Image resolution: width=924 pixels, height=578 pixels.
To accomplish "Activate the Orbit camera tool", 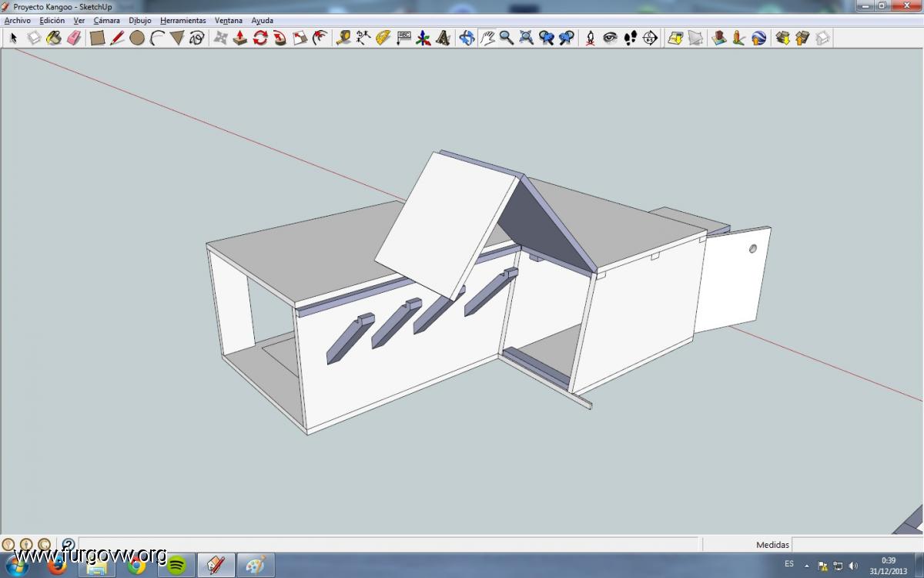I will coord(467,38).
